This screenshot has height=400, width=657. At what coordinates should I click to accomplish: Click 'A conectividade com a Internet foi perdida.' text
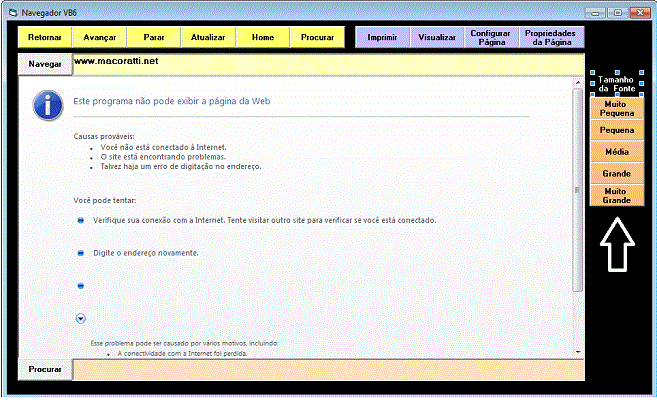click(x=182, y=354)
